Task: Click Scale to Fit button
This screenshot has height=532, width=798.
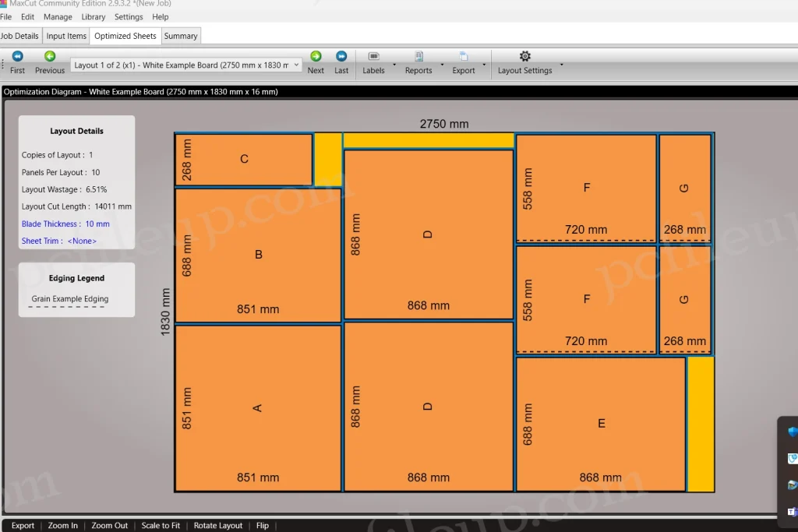Action: tap(161, 526)
